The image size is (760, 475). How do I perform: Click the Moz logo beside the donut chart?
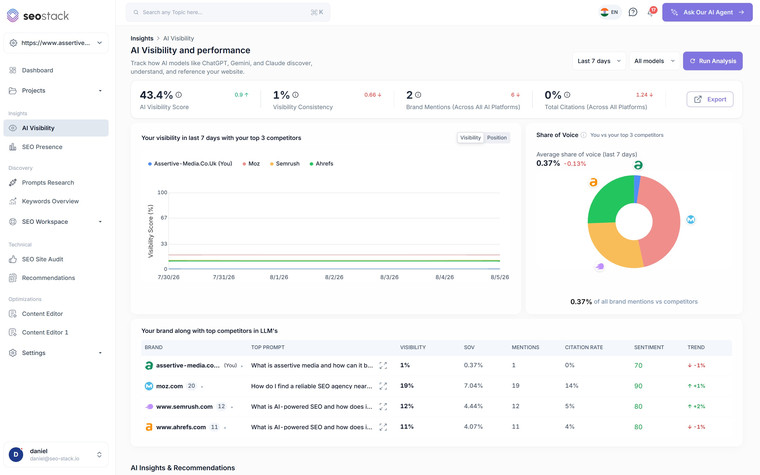(x=691, y=220)
